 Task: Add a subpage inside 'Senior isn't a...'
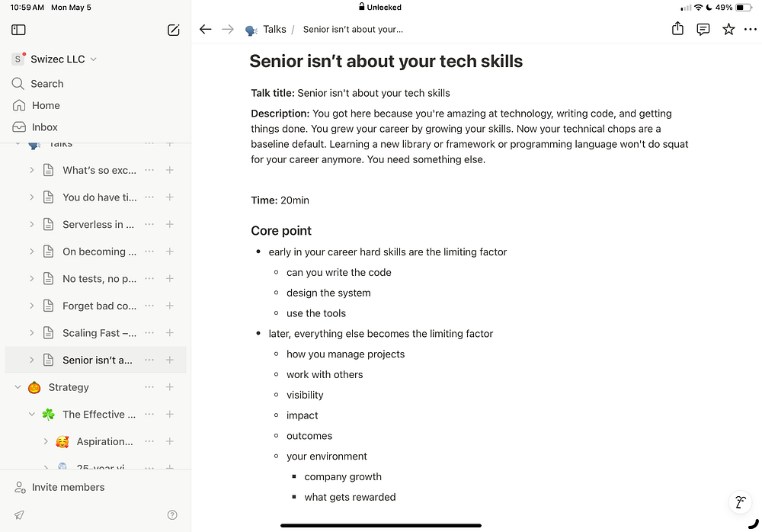(x=170, y=360)
